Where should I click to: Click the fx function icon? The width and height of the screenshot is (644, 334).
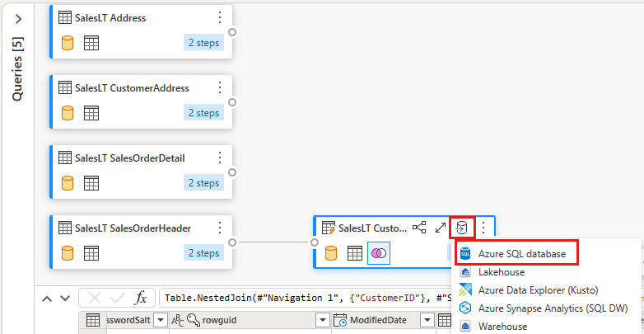pos(141,299)
